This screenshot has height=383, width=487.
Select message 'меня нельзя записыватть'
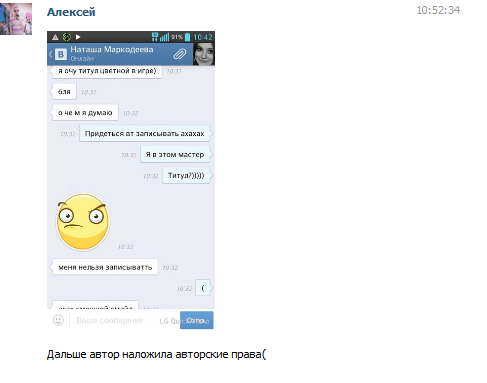(105, 267)
